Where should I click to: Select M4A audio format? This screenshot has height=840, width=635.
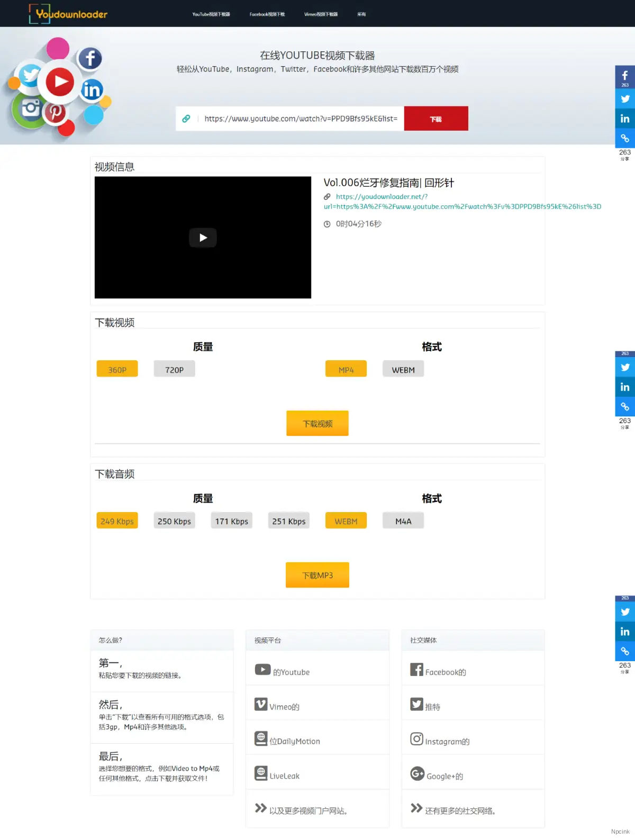tap(403, 521)
